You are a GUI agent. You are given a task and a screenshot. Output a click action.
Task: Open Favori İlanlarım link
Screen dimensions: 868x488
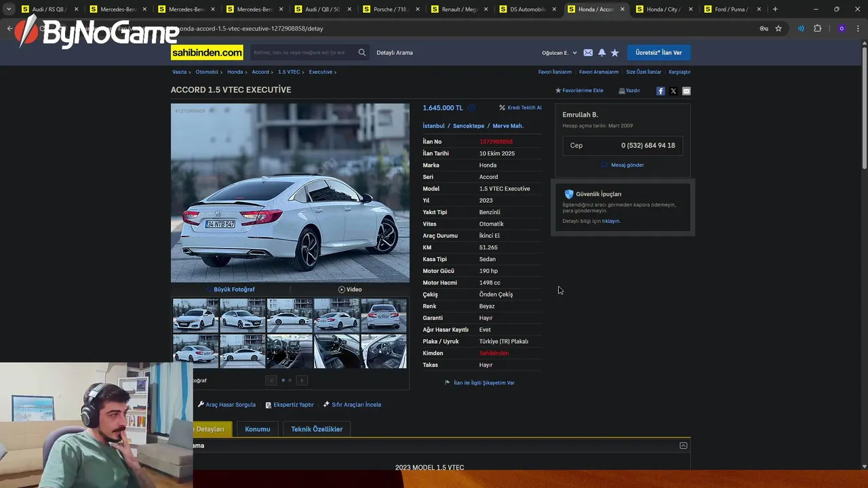coord(555,72)
